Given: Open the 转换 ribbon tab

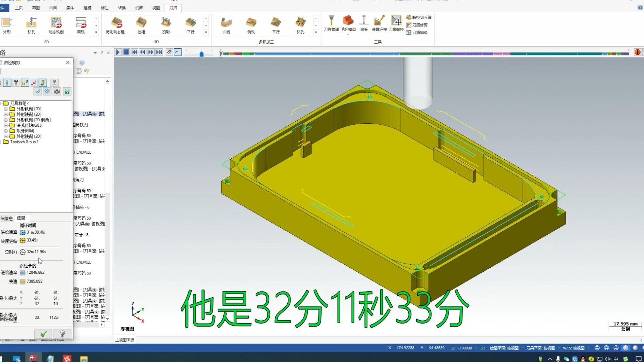Looking at the screenshot, I should 122,7.
